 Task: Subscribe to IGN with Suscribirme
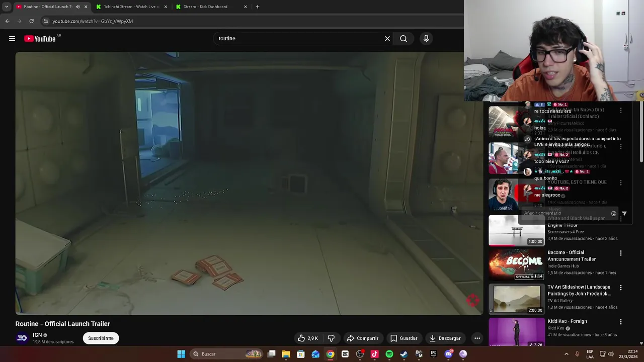(x=101, y=338)
